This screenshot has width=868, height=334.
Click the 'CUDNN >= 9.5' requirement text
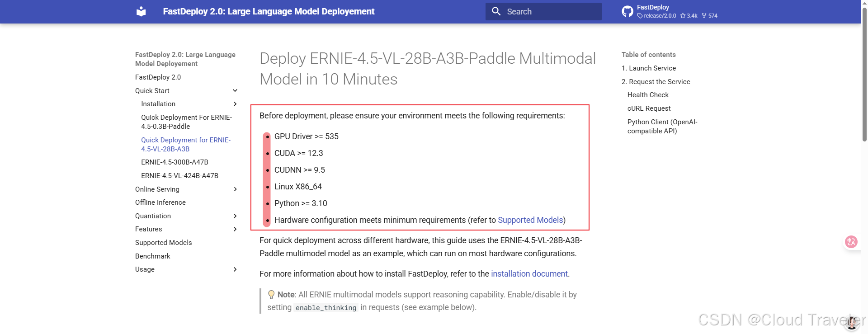point(299,170)
